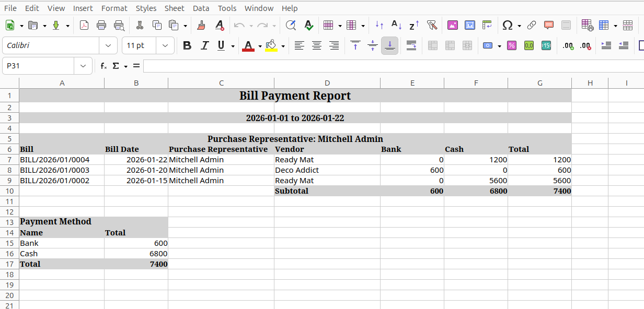This screenshot has height=309, width=644.
Task: Open Find and Replace
Action: pyautogui.click(x=291, y=25)
